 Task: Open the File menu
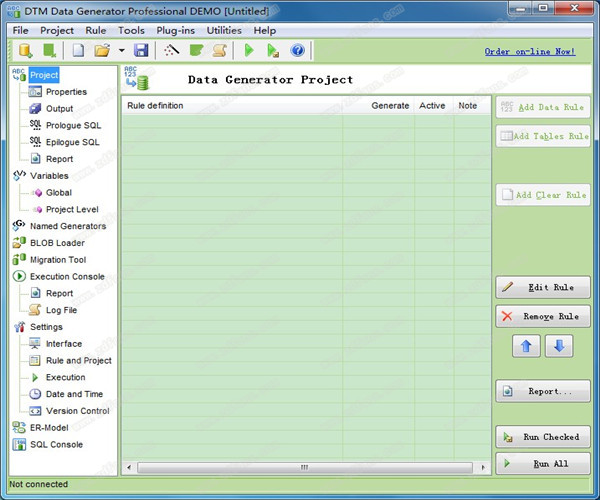[x=20, y=30]
